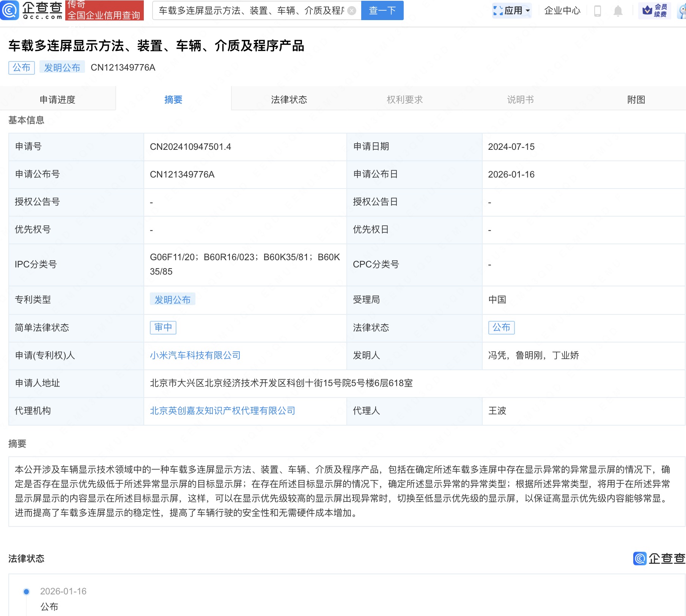686x616 pixels.
Task: Open the 附图 tab
Action: [x=636, y=99]
